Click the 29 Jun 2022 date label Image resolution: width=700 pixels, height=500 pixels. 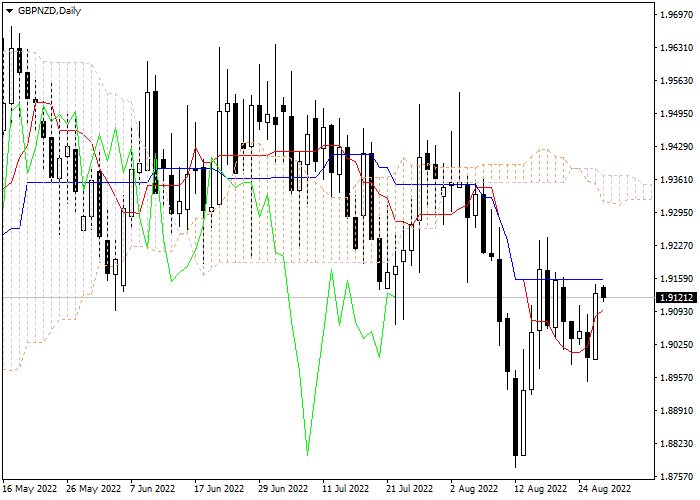283,489
